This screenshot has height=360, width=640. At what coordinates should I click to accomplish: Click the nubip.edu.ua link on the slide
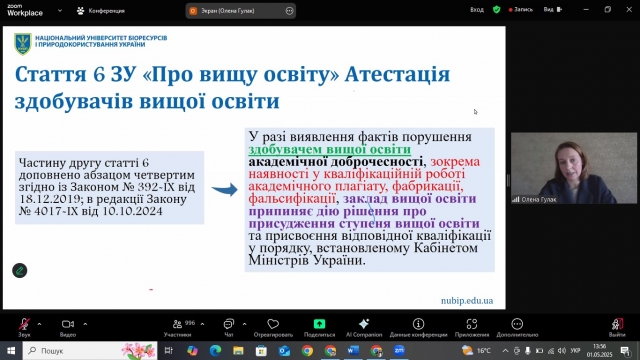pos(467,300)
